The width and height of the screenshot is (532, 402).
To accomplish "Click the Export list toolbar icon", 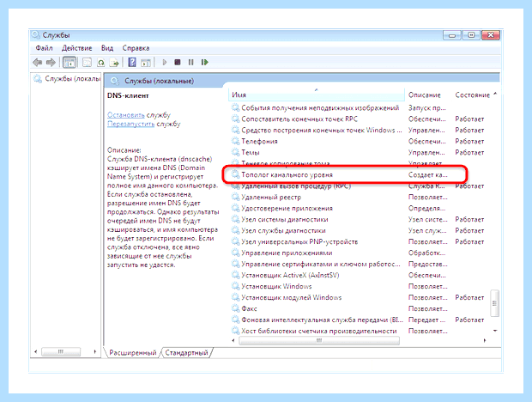I will point(114,62).
